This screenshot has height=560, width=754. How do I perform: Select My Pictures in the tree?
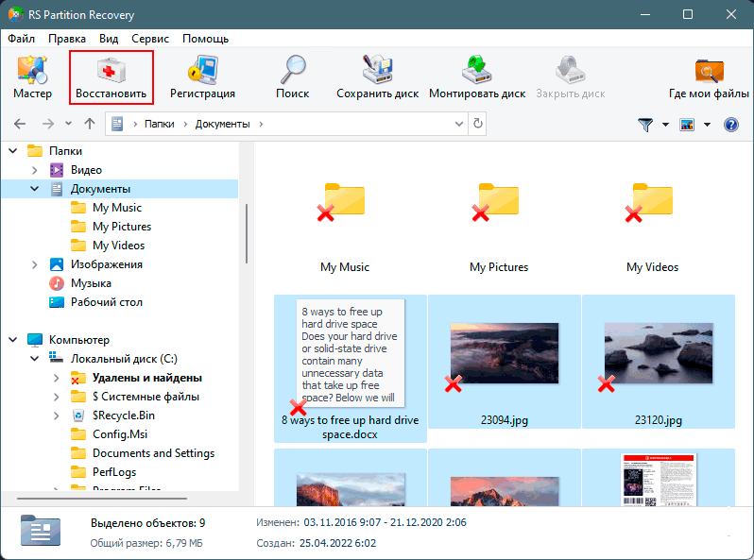122,227
